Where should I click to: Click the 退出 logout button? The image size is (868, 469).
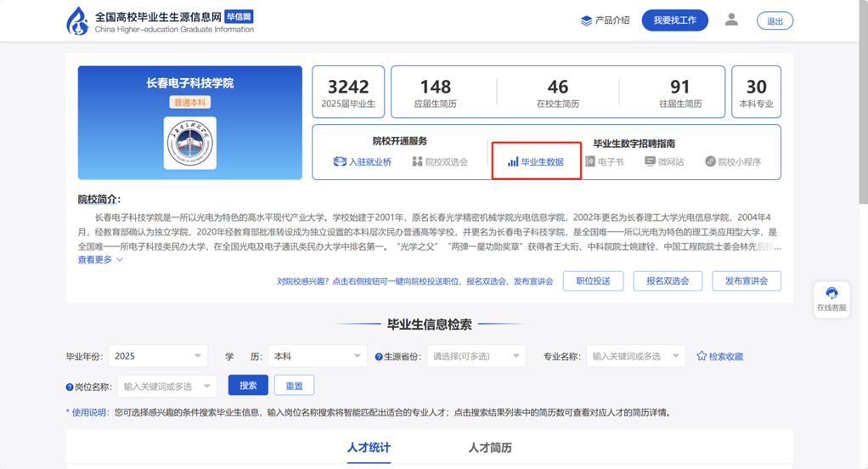coord(775,21)
